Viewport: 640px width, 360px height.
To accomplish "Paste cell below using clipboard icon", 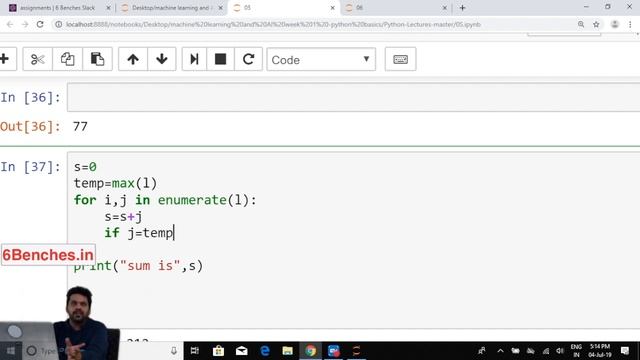I will tap(97, 59).
